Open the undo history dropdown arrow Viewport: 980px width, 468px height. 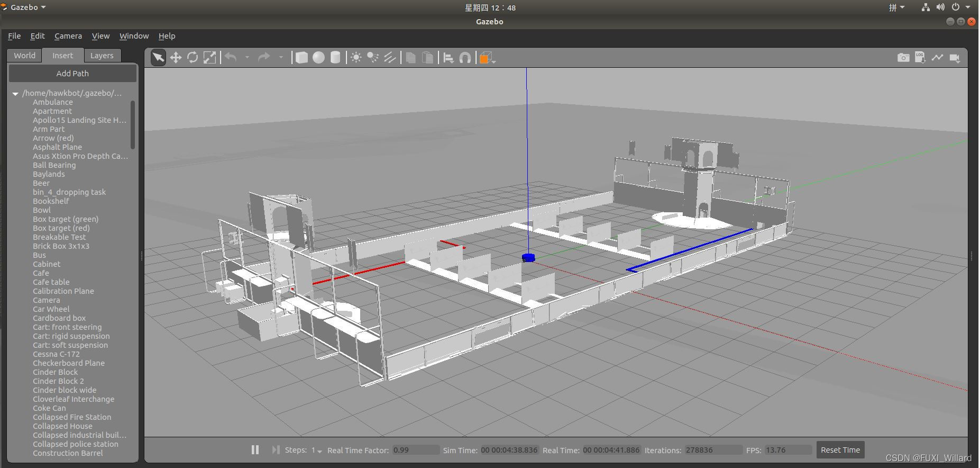tap(247, 57)
